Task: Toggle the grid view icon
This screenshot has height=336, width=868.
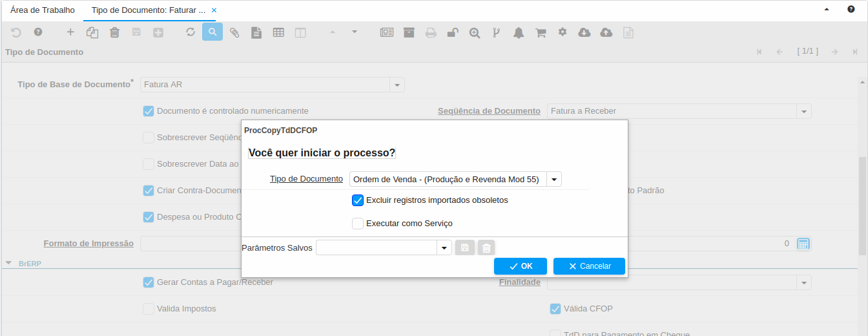Action: (278, 32)
